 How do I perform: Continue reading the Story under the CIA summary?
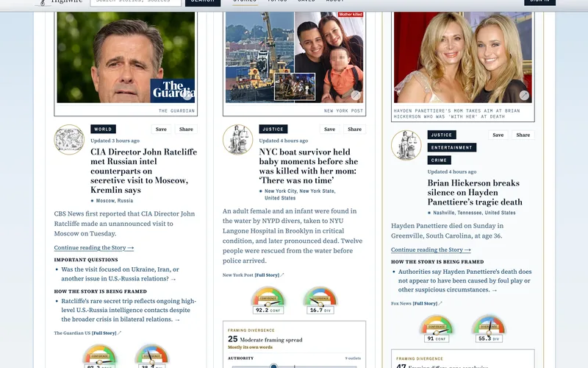click(94, 248)
